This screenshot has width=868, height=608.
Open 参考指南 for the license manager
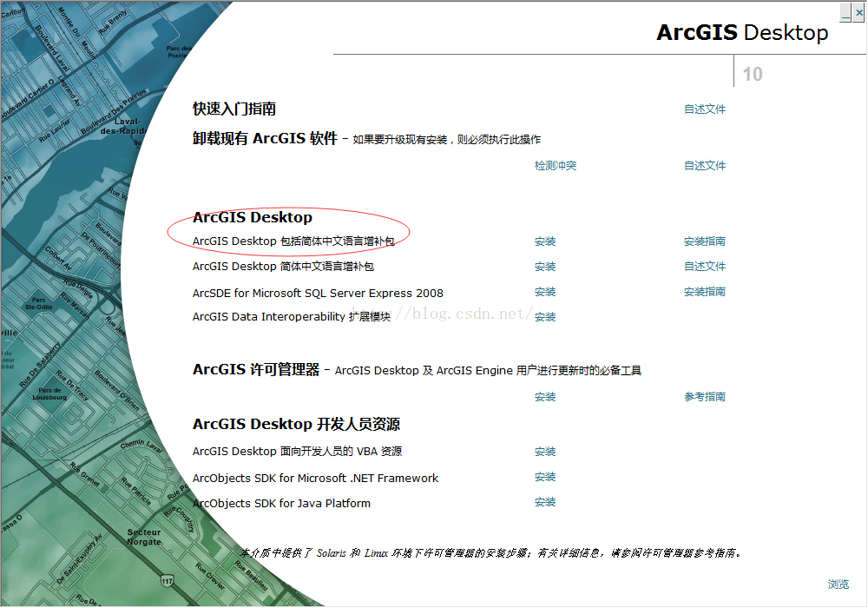705,397
